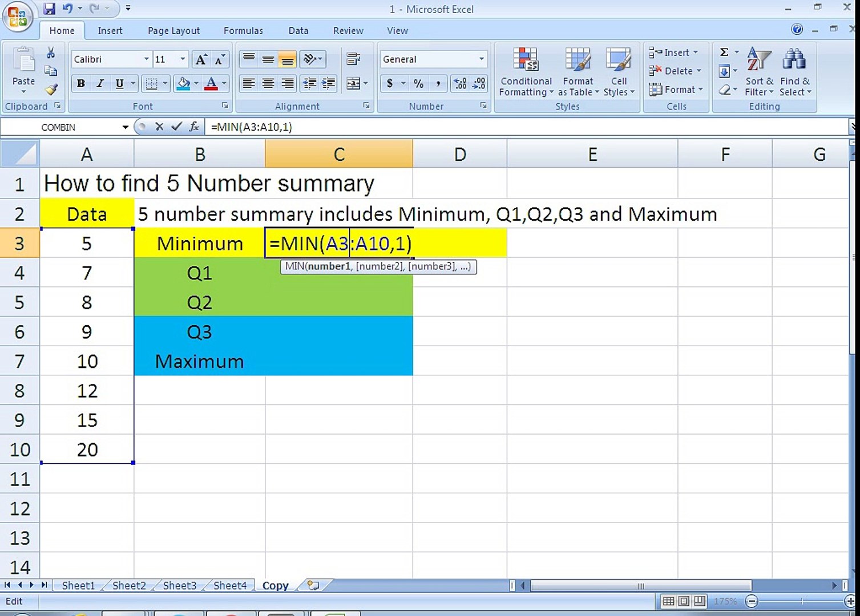The height and width of the screenshot is (616, 860).
Task: Click the Select All corner button
Action: 20,154
